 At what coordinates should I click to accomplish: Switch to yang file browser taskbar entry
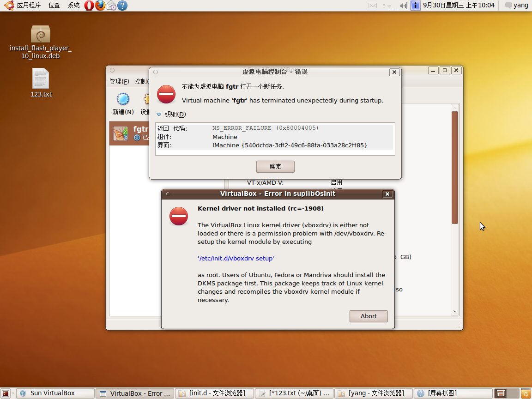(373, 393)
